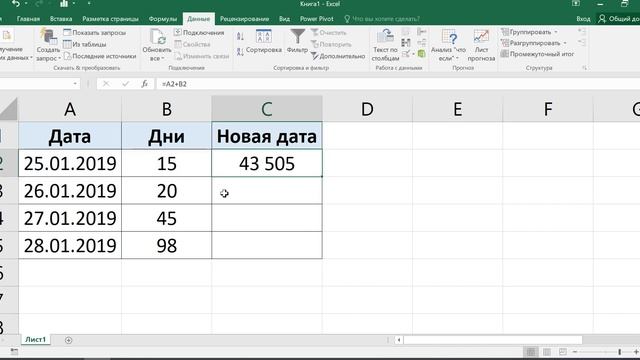Viewport: 640px width, 360px height.
Task: Click the Remove Duplicates icon
Action: [x=406, y=42]
